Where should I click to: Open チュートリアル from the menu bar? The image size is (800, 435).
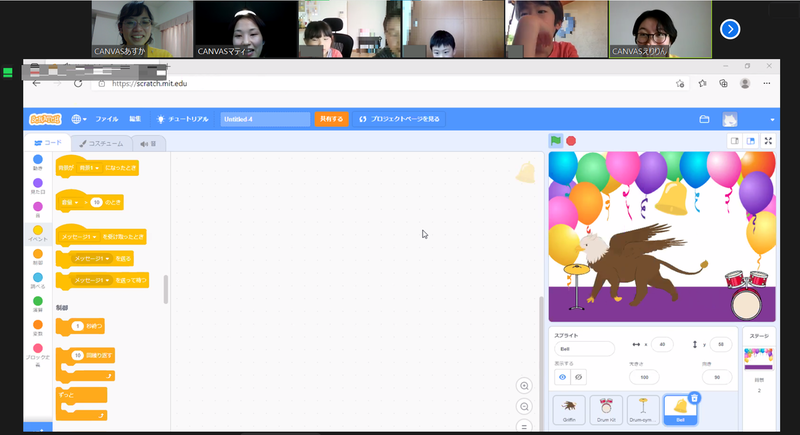point(182,119)
